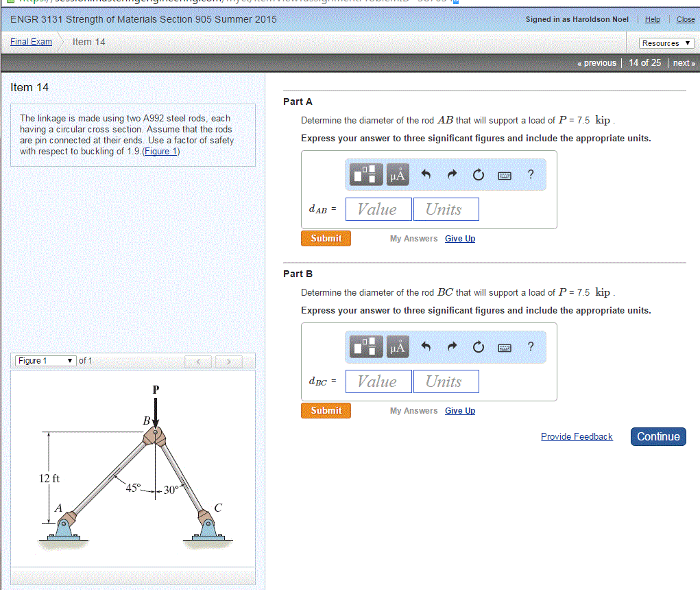The width and height of the screenshot is (700, 590).
Task: Click the reset icon in Part A toolbar
Action: (x=478, y=174)
